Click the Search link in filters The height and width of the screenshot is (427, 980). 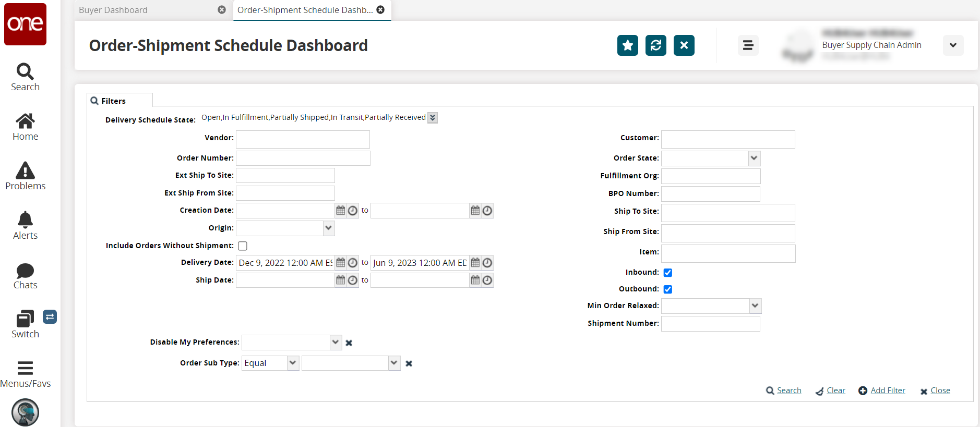[x=788, y=391]
